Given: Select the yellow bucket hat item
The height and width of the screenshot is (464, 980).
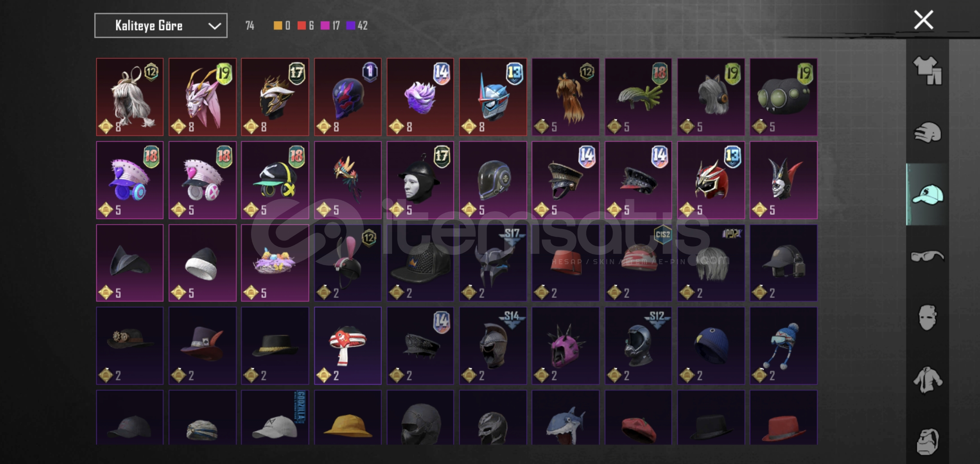Looking at the screenshot, I should 348,418.
